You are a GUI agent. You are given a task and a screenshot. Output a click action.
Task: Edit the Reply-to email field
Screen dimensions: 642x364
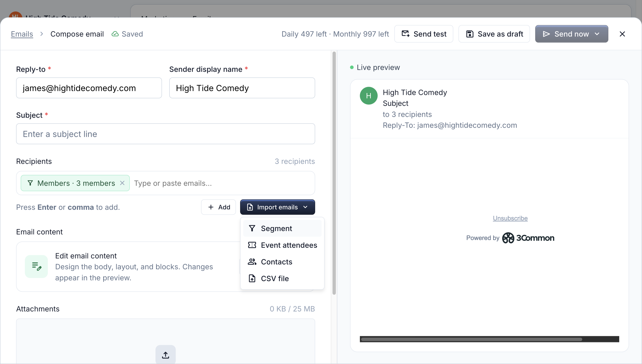[x=89, y=88]
